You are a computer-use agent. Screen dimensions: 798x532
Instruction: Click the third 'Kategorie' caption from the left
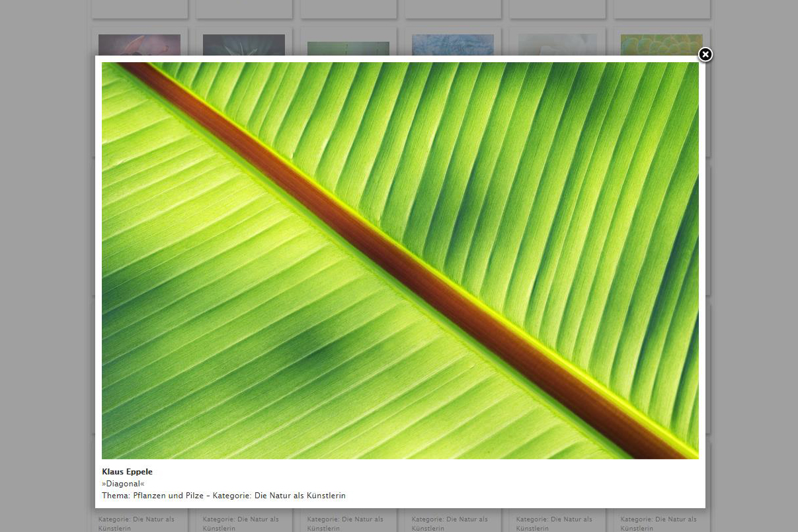pos(346,523)
